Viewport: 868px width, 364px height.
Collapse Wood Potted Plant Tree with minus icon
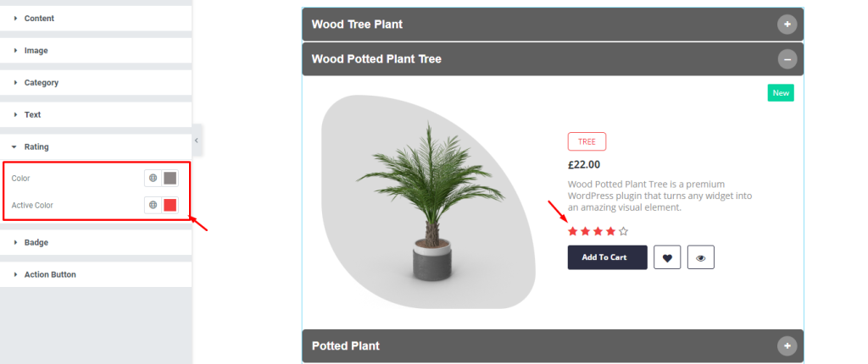(787, 58)
